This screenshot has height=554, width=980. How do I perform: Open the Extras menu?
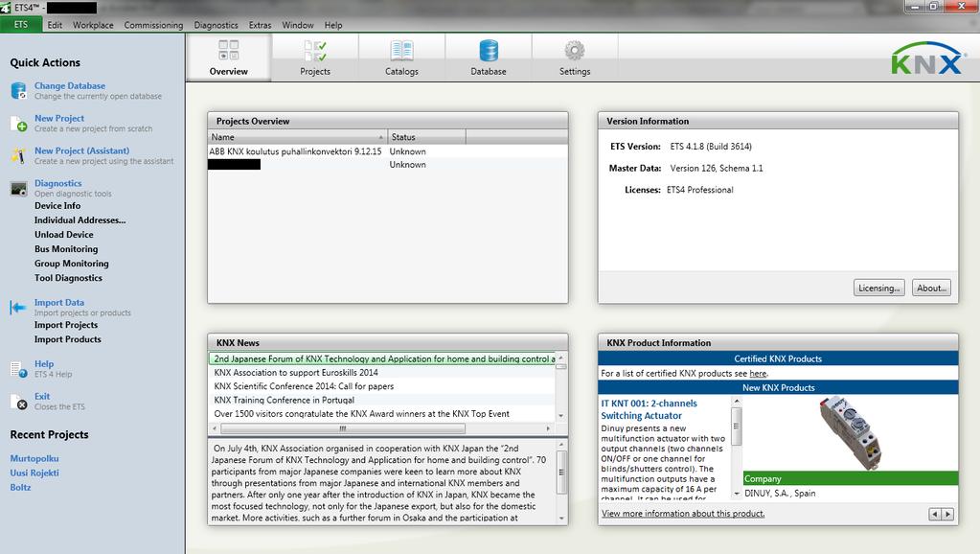[260, 25]
